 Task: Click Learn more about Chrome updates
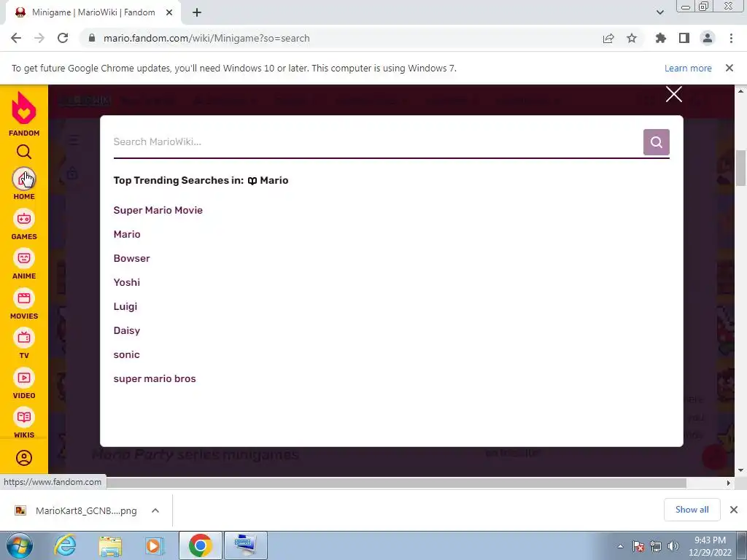[688, 68]
